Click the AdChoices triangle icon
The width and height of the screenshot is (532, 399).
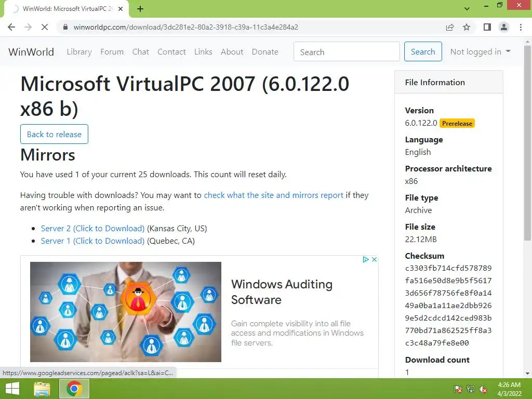click(x=365, y=260)
